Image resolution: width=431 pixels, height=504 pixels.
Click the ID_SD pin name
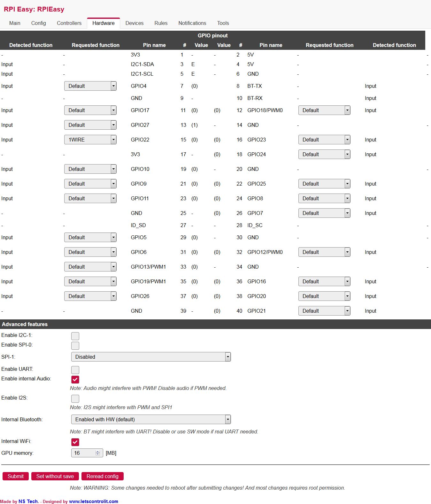tap(138, 225)
